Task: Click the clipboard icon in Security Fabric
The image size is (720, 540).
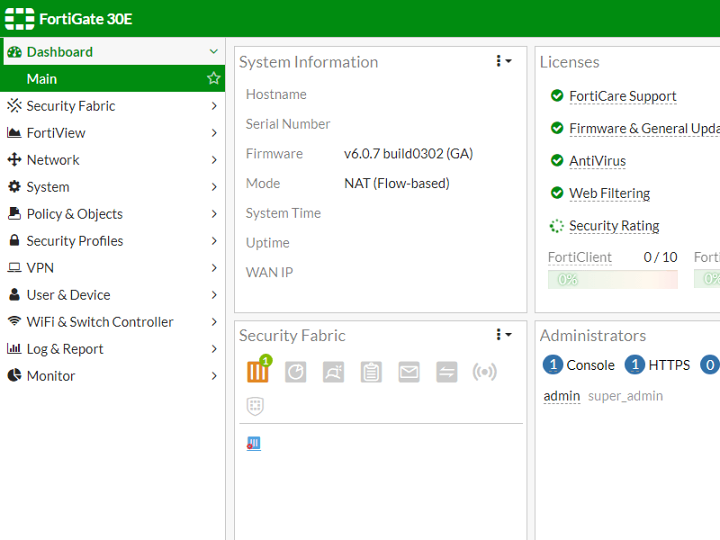Action: coord(371,371)
